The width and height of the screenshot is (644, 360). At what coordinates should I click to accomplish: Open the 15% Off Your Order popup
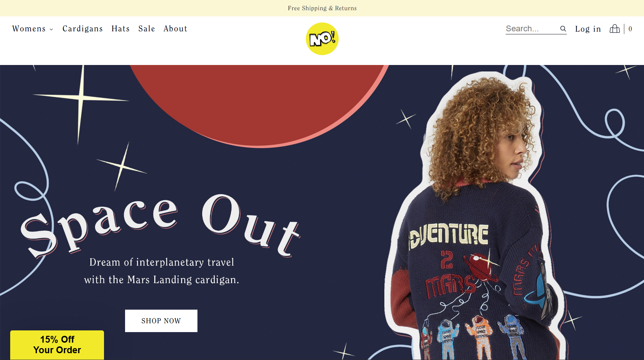tap(57, 345)
